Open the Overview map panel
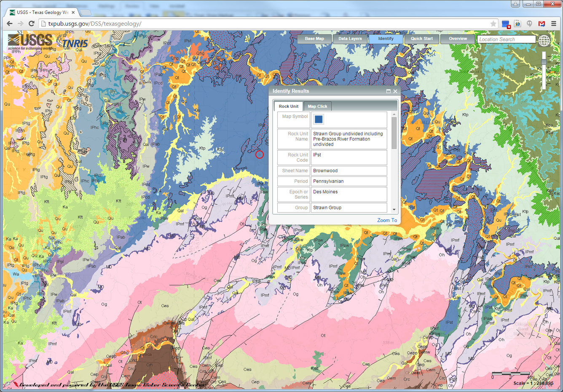Image resolution: width=563 pixels, height=392 pixels. pos(458,39)
